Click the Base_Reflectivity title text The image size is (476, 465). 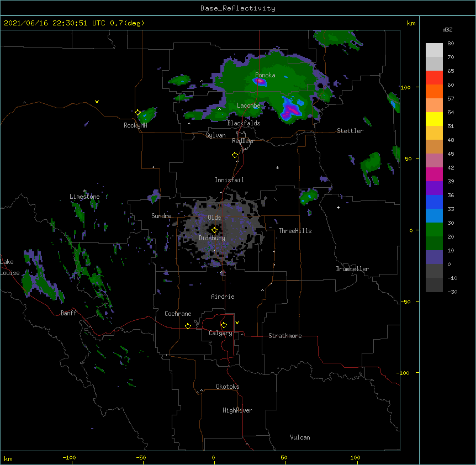click(238, 8)
